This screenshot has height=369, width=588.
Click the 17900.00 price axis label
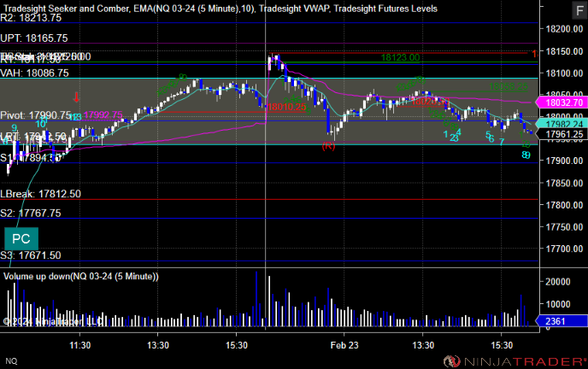(564, 161)
